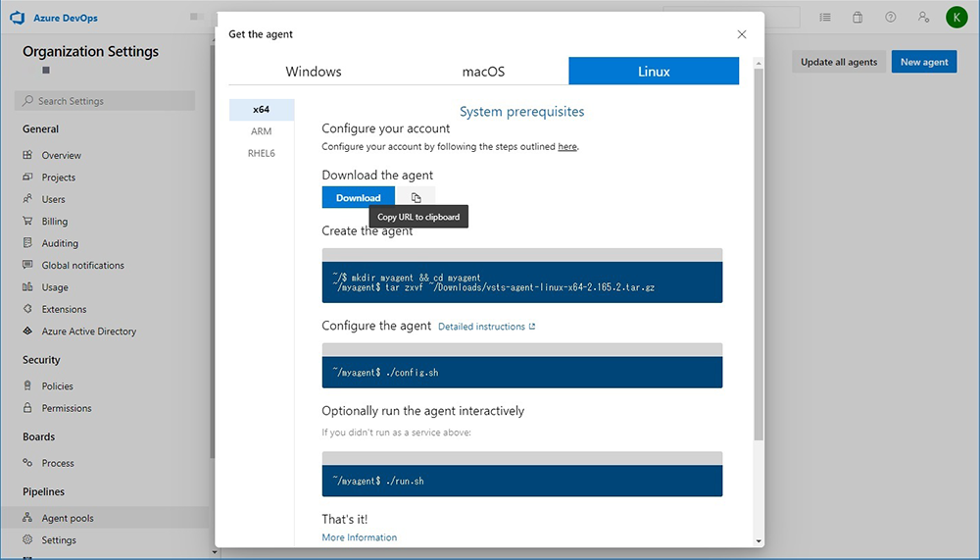This screenshot has width=980, height=560.
Task: Open the K profile avatar
Action: pyautogui.click(x=956, y=18)
